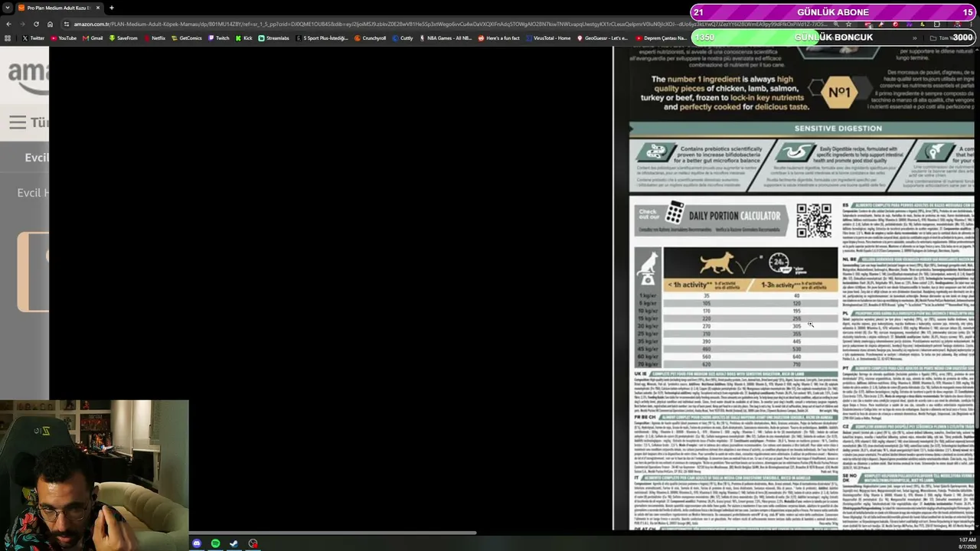980x551 pixels.
Task: Open the Crunchyroll bookmark
Action: pyautogui.click(x=371, y=37)
